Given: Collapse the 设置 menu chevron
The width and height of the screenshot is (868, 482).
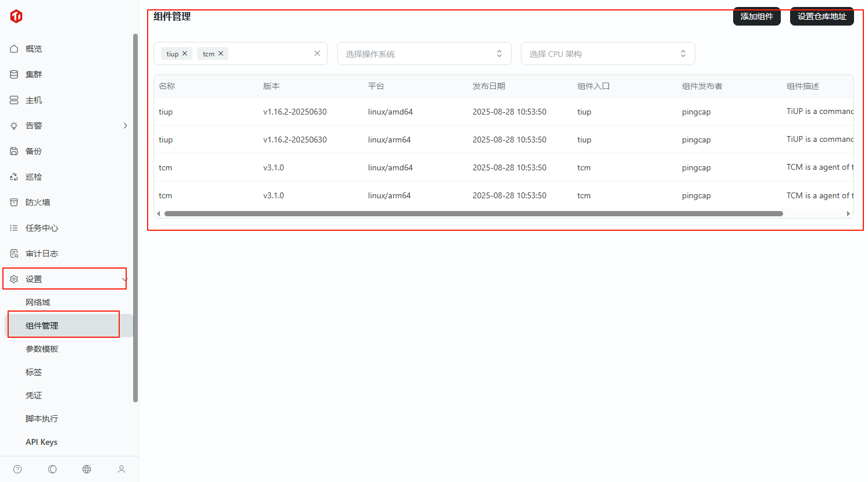Looking at the screenshot, I should 124,280.
